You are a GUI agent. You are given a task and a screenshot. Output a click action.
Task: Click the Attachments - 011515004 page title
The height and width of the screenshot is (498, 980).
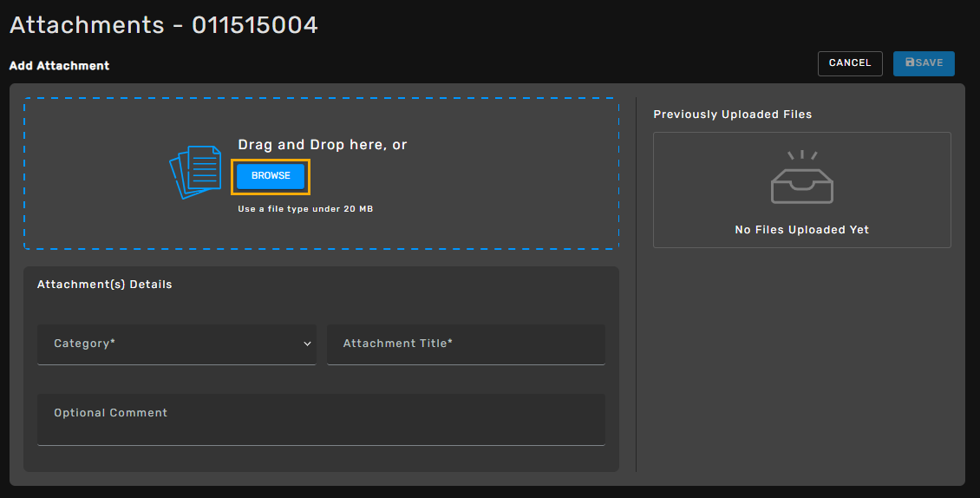164,25
